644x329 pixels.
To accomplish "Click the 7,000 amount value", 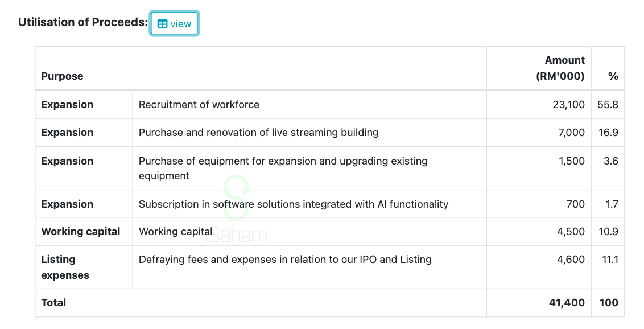I will coord(571,133).
